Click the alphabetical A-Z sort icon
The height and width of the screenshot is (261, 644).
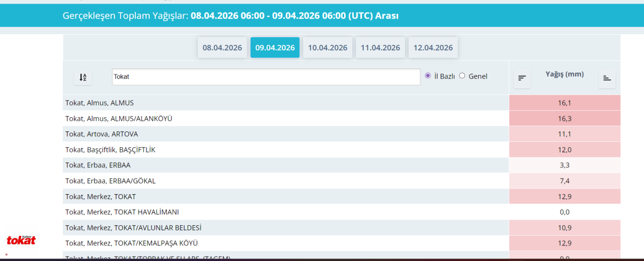(83, 77)
